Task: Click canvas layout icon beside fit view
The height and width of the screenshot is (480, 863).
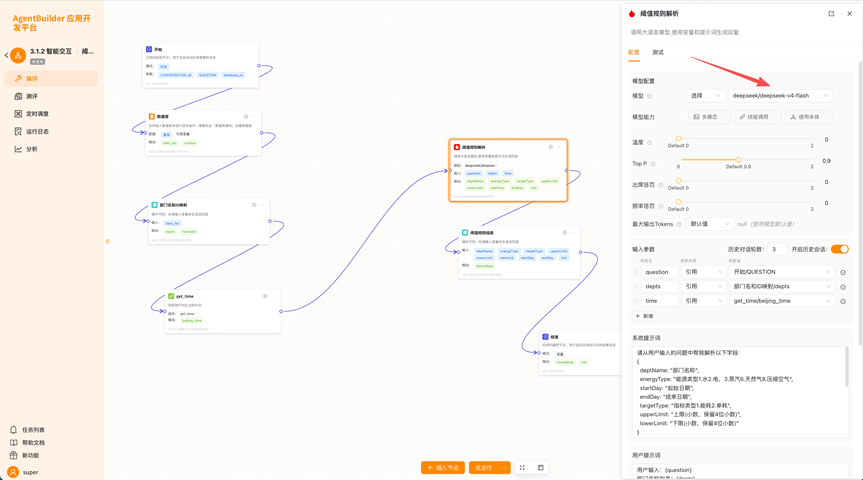Action: pos(540,467)
